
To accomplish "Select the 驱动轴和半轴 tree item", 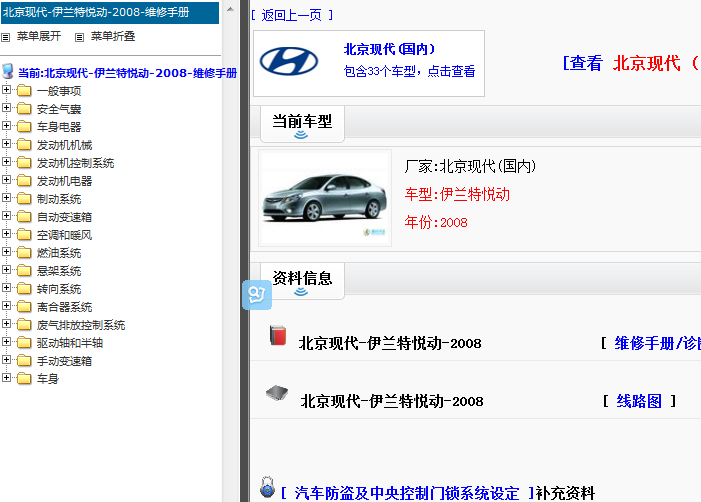I will [70, 343].
